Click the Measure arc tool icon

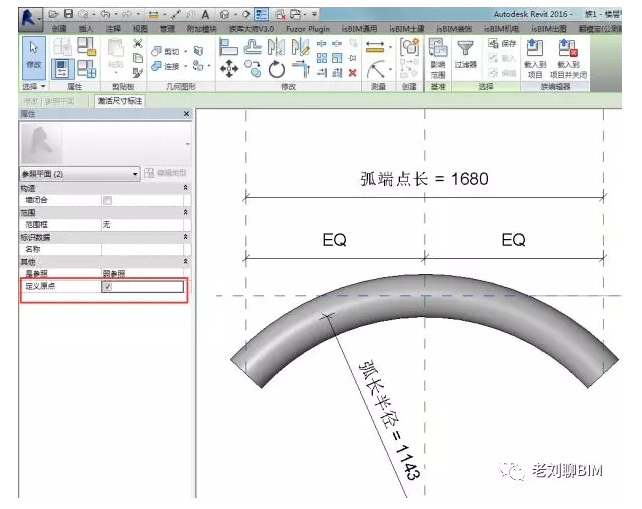coord(376,69)
